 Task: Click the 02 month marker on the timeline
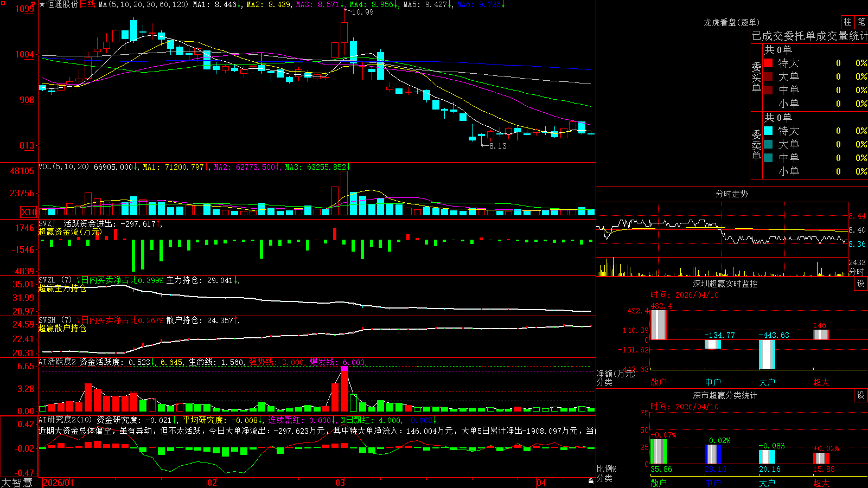point(212,483)
